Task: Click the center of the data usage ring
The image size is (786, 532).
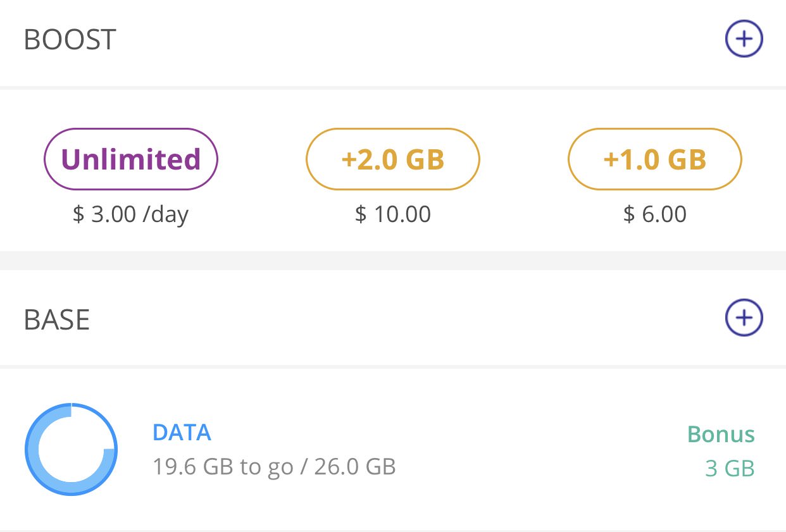Action: click(x=72, y=449)
